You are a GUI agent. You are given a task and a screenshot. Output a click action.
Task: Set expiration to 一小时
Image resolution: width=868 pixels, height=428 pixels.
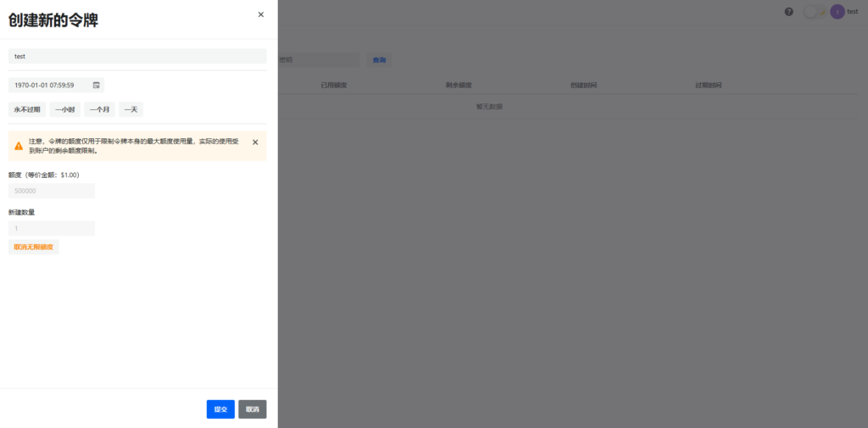tap(65, 109)
